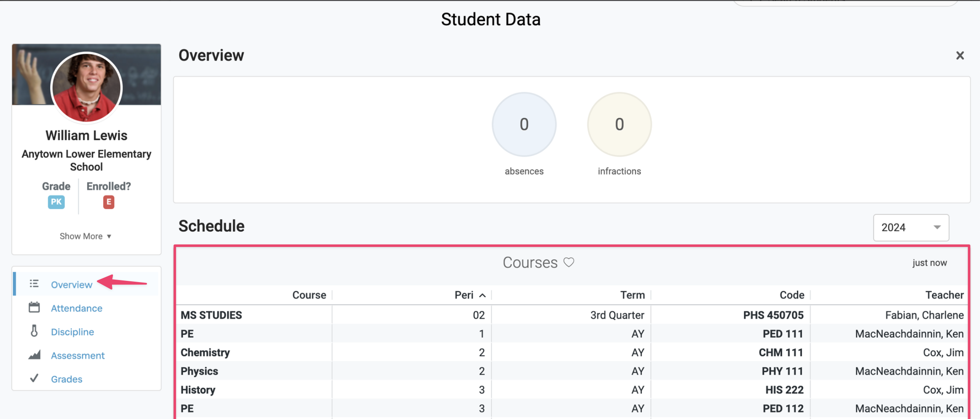Favorite Courses using the heart icon
The width and height of the screenshot is (980, 419).
tap(569, 262)
